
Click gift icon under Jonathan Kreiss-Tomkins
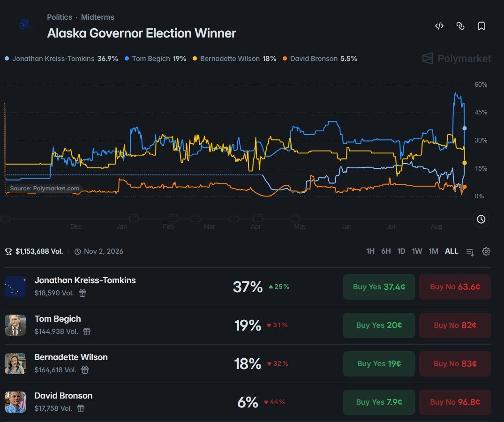tap(83, 293)
